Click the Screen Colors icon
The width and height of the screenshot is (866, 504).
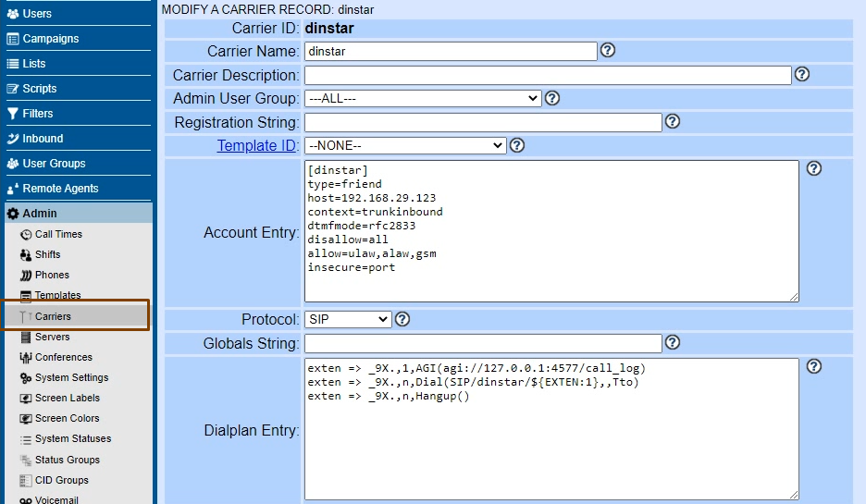25,419
